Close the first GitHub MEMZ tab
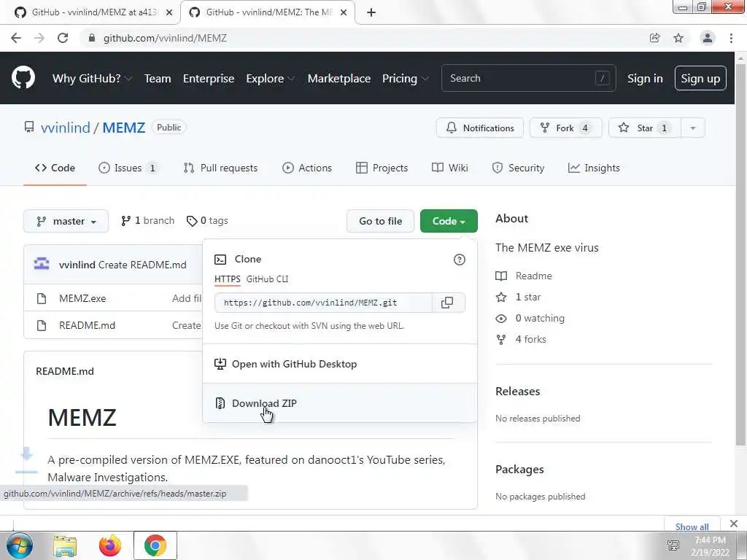The image size is (747, 560). click(x=169, y=12)
